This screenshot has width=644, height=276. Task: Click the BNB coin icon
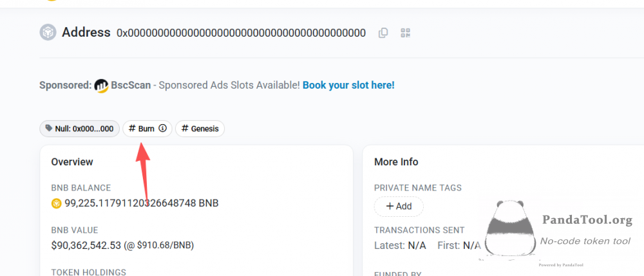tap(57, 203)
